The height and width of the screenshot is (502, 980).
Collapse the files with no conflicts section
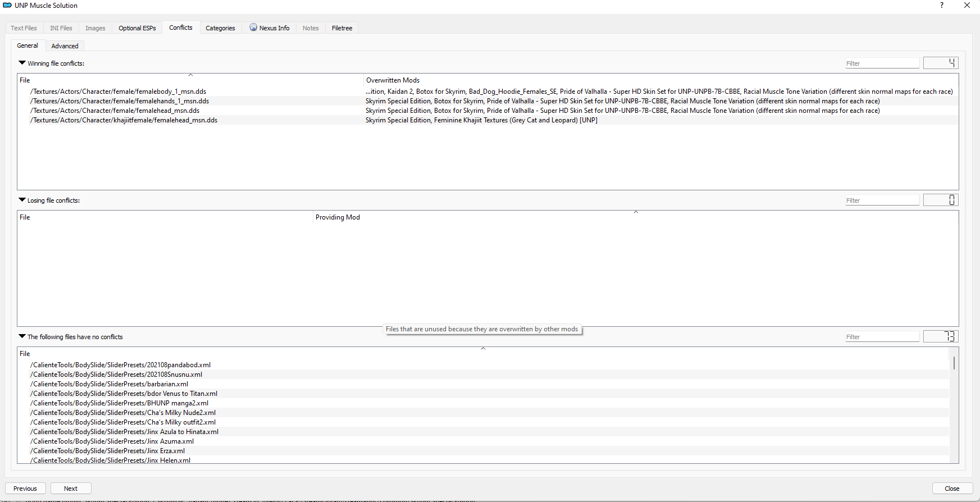click(22, 336)
